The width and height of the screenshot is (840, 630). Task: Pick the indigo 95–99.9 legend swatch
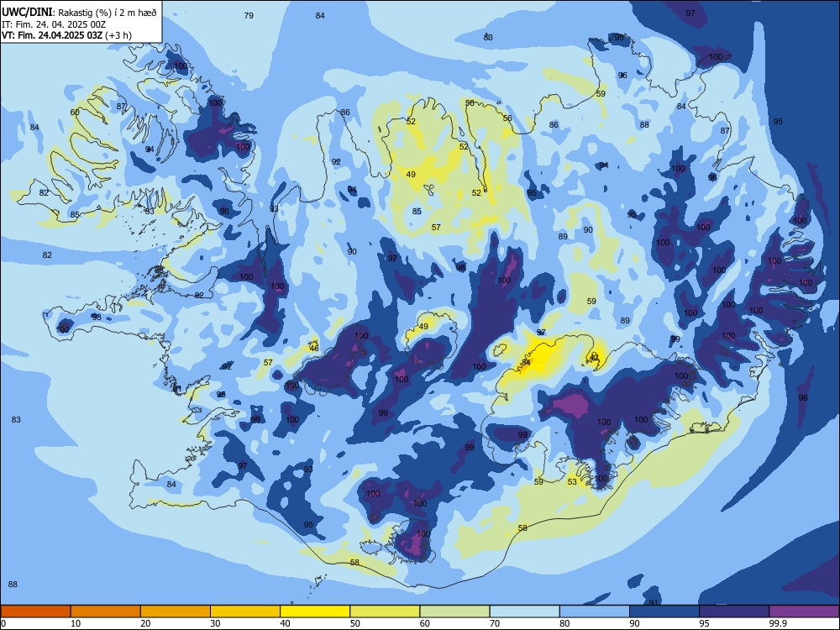734,612
